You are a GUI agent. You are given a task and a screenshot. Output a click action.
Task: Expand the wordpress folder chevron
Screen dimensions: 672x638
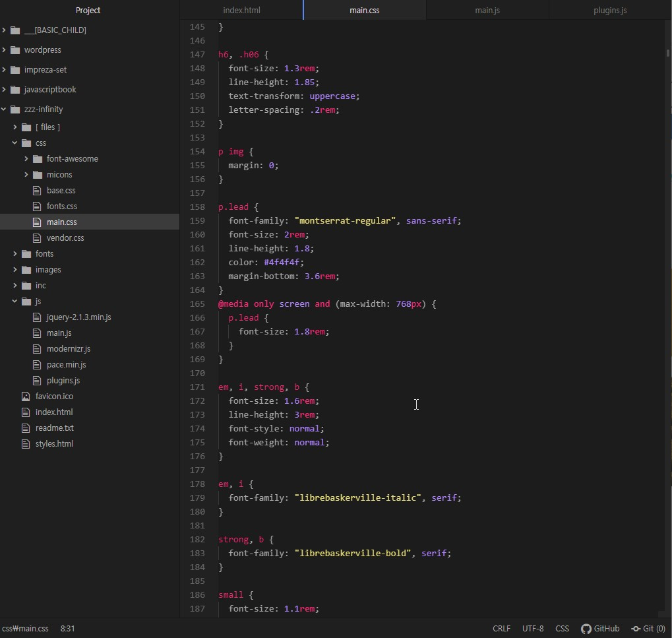click(x=4, y=49)
